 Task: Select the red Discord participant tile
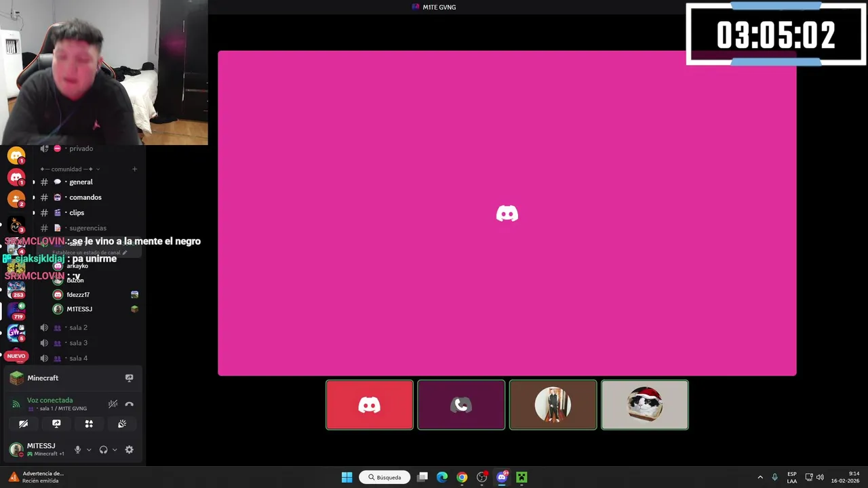click(x=370, y=405)
